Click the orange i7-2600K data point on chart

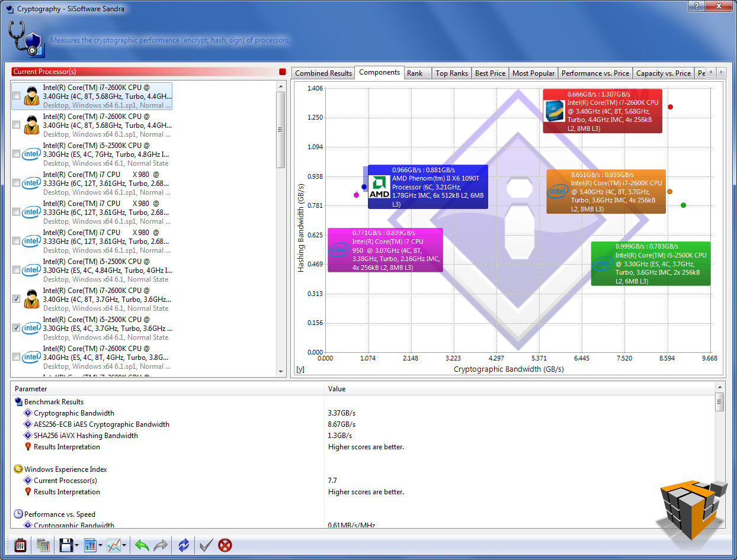[x=669, y=192]
